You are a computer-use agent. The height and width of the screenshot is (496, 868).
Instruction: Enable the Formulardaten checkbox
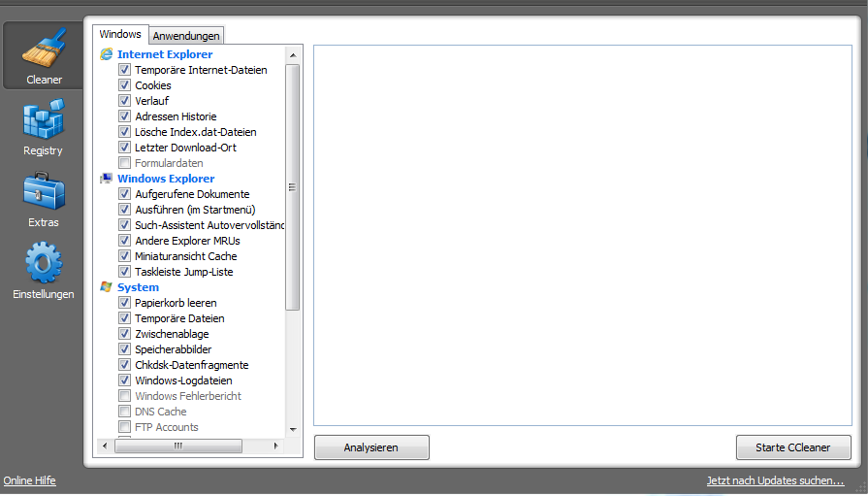[x=125, y=163]
